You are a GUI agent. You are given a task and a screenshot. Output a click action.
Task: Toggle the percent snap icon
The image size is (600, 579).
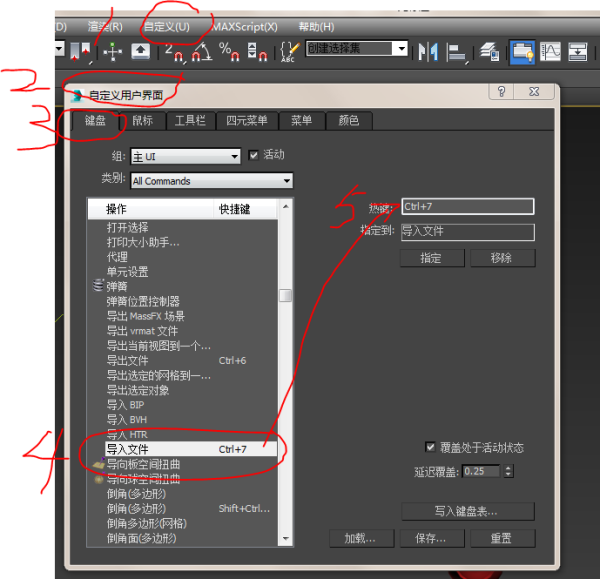tap(229, 52)
